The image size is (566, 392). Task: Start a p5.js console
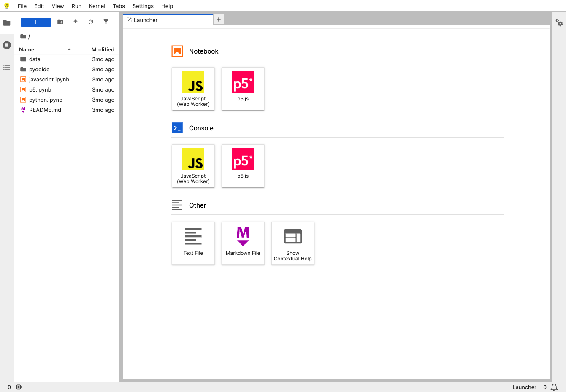click(x=243, y=166)
